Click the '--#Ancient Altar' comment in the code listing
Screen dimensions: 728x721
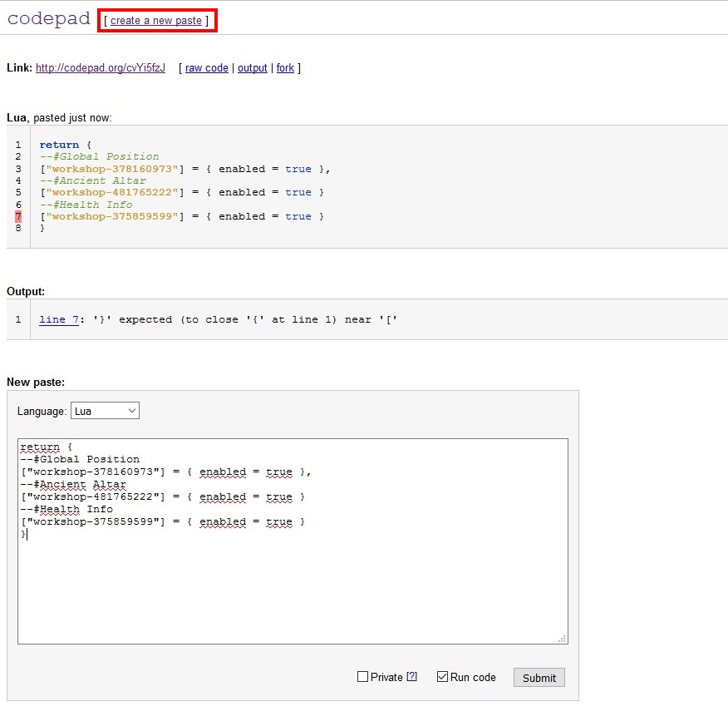point(92,180)
